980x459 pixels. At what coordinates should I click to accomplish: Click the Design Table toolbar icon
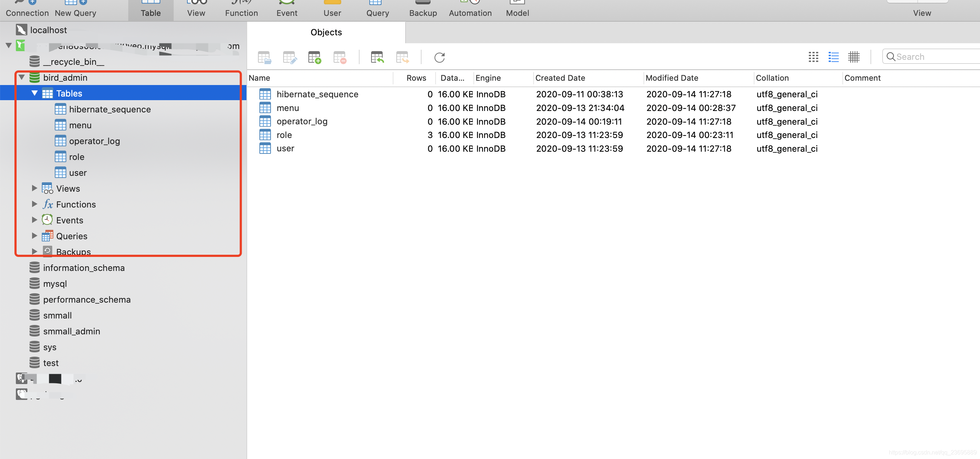(290, 57)
